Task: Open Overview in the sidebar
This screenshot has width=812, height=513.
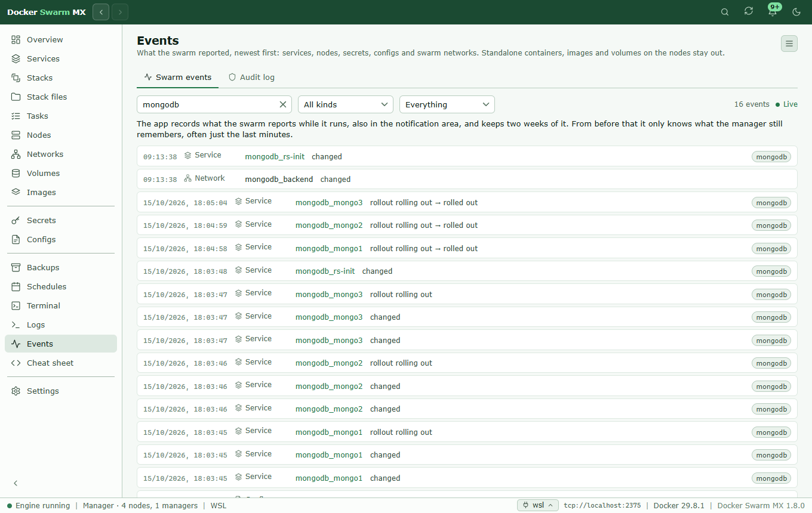Action: coord(61,39)
